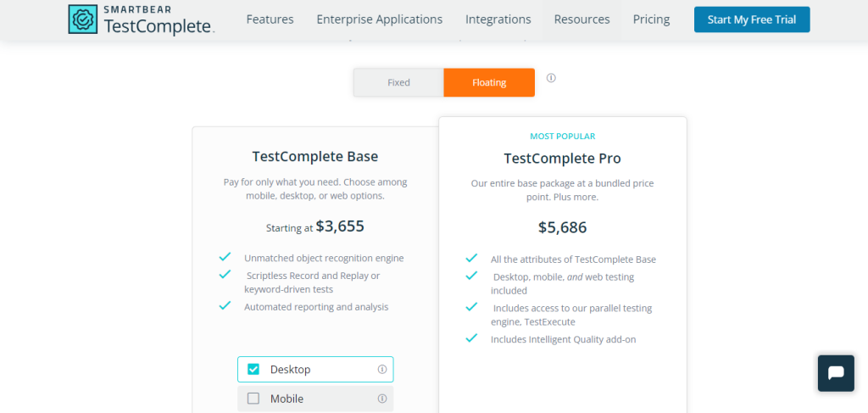Click 'Unmatched object recognition engine' text
The image size is (868, 413).
pos(324,258)
